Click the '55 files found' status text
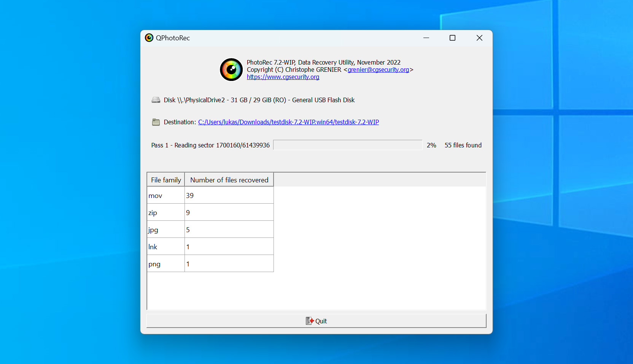Viewport: 633px width, 364px height. (463, 145)
